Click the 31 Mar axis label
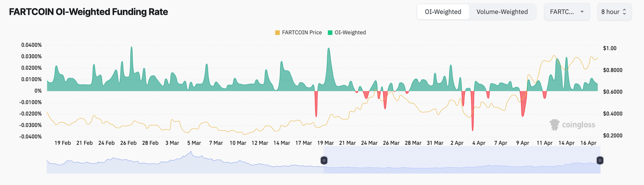This screenshot has height=185, width=644. pos(435,143)
